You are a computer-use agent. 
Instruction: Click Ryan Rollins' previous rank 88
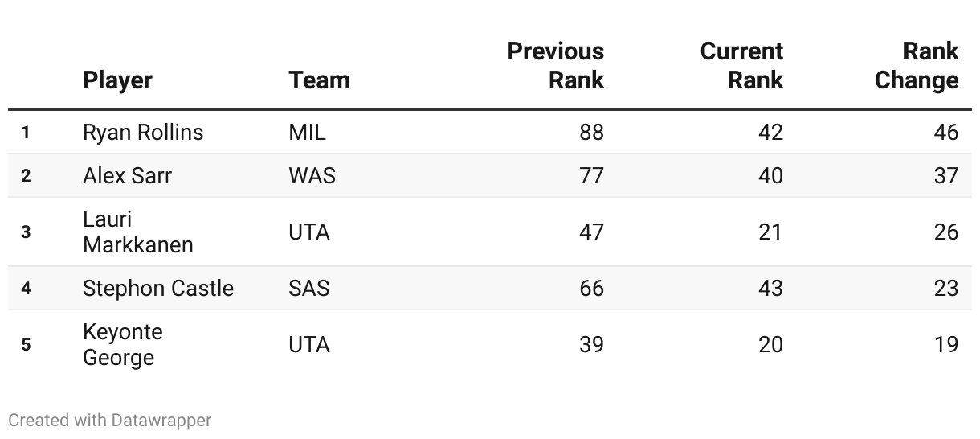[591, 133]
